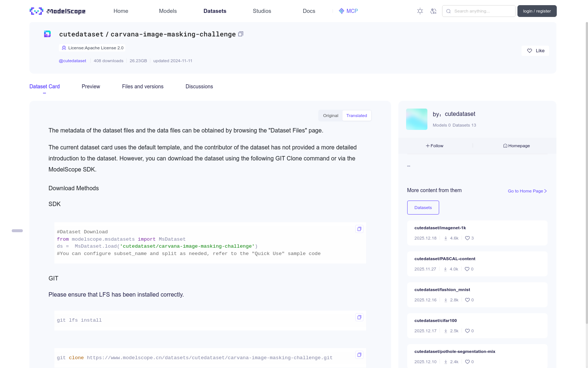Like this dataset with the heart button

pos(535,51)
